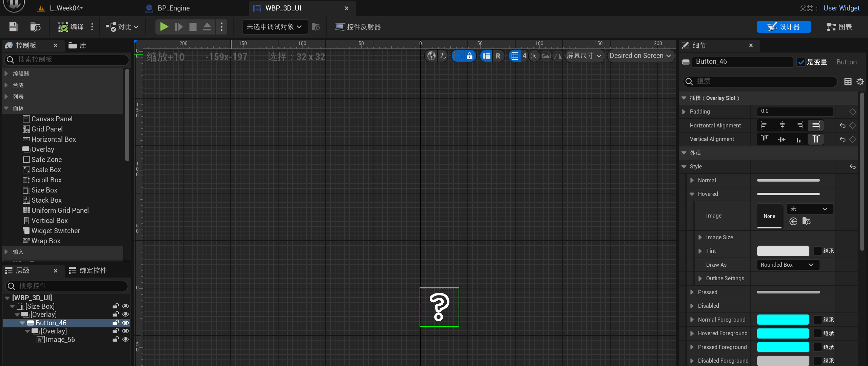Viewport: 868px width, 366px height.
Task: Open the Desired on Screen dropdown
Action: 640,56
